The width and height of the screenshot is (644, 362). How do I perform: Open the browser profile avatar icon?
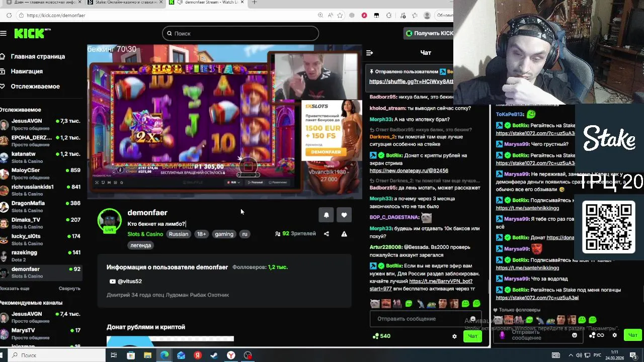click(x=427, y=16)
